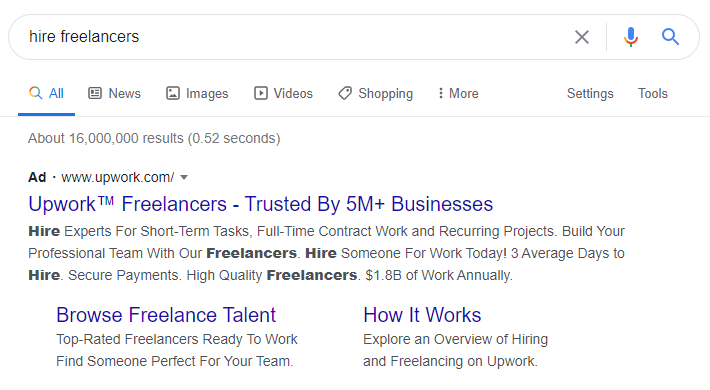Open the Tools options

(x=652, y=93)
